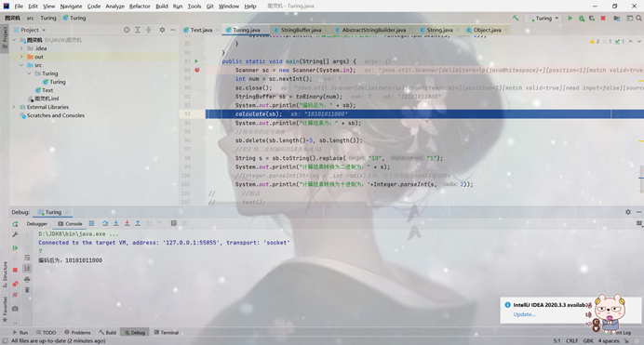Hide the Project tool window
The image size is (644, 345).
173,30
